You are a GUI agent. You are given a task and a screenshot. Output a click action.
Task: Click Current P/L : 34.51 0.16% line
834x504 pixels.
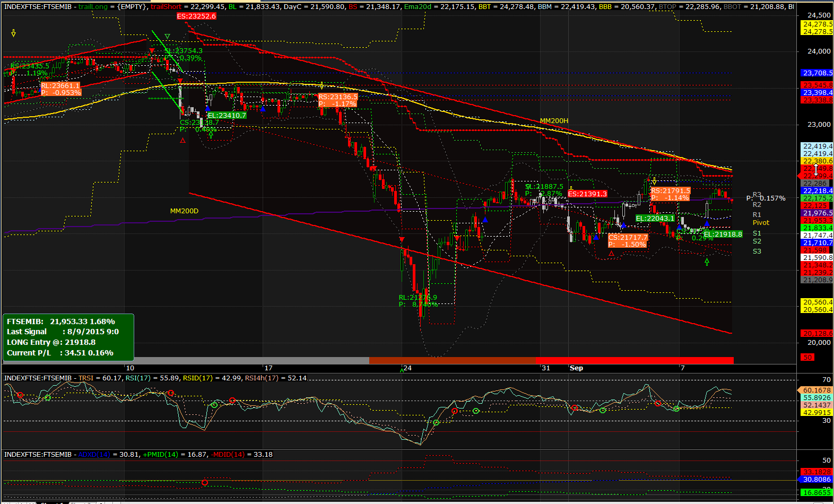coord(60,353)
